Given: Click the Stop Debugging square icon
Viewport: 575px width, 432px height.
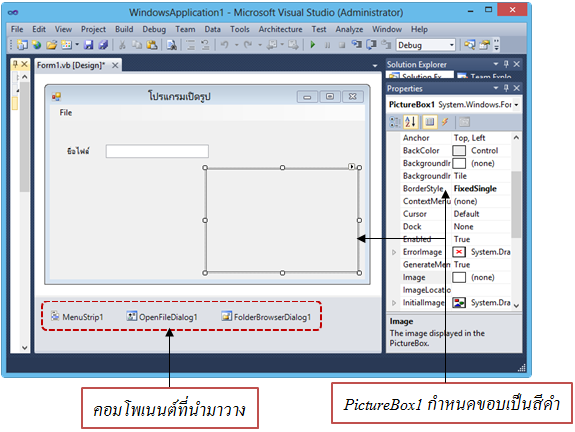Looking at the screenshot, I should (x=341, y=45).
